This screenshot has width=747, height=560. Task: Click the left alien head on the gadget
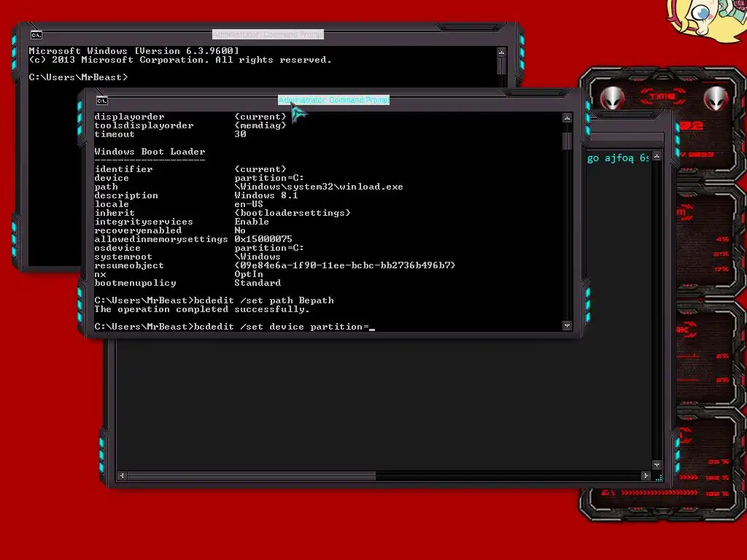(x=612, y=99)
